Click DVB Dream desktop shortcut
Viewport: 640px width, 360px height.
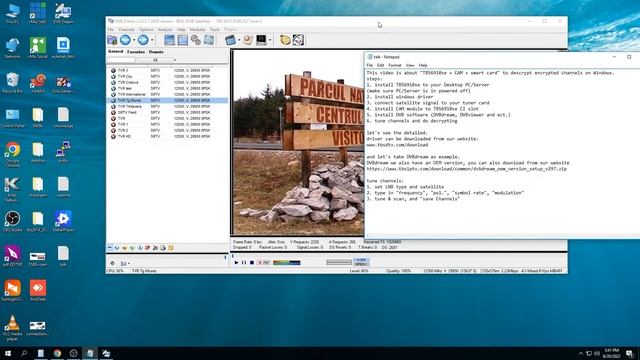click(63, 13)
